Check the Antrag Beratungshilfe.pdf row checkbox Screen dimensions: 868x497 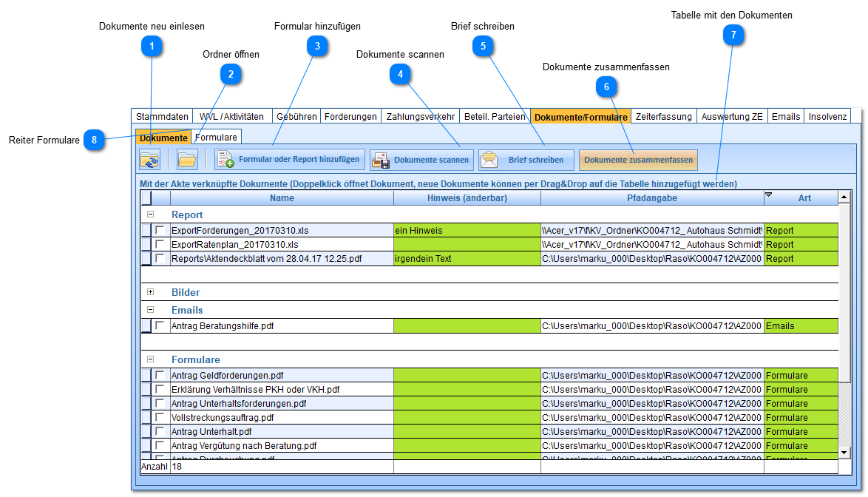pos(160,326)
